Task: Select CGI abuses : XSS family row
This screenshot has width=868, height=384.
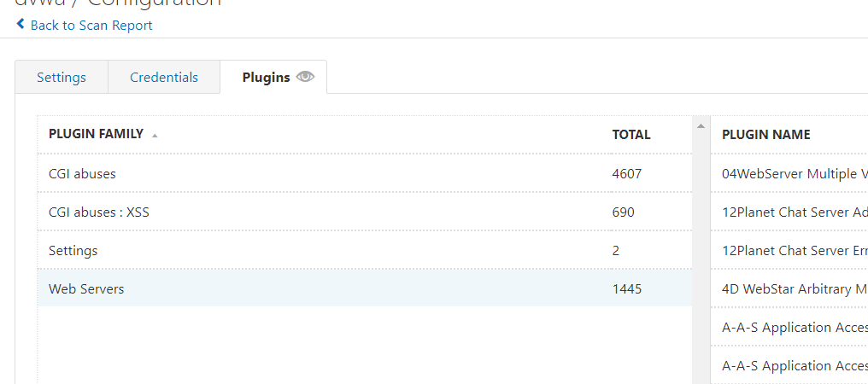Action: (x=365, y=212)
